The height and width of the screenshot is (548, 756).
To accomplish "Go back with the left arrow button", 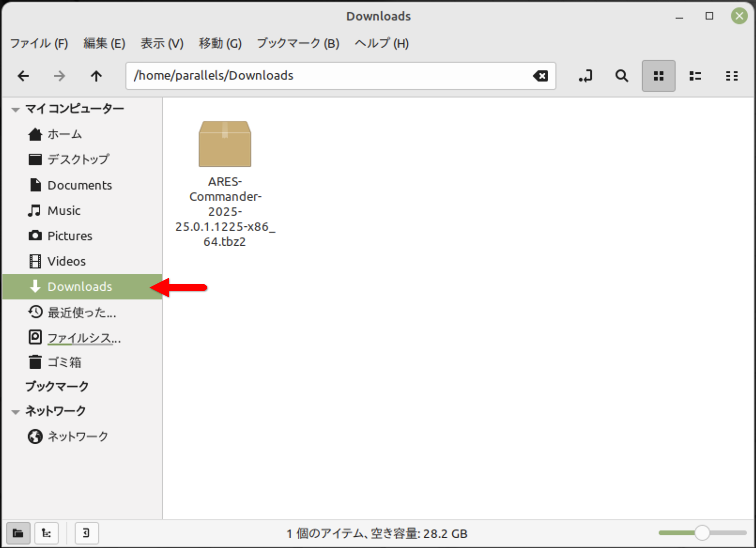I will (23, 76).
